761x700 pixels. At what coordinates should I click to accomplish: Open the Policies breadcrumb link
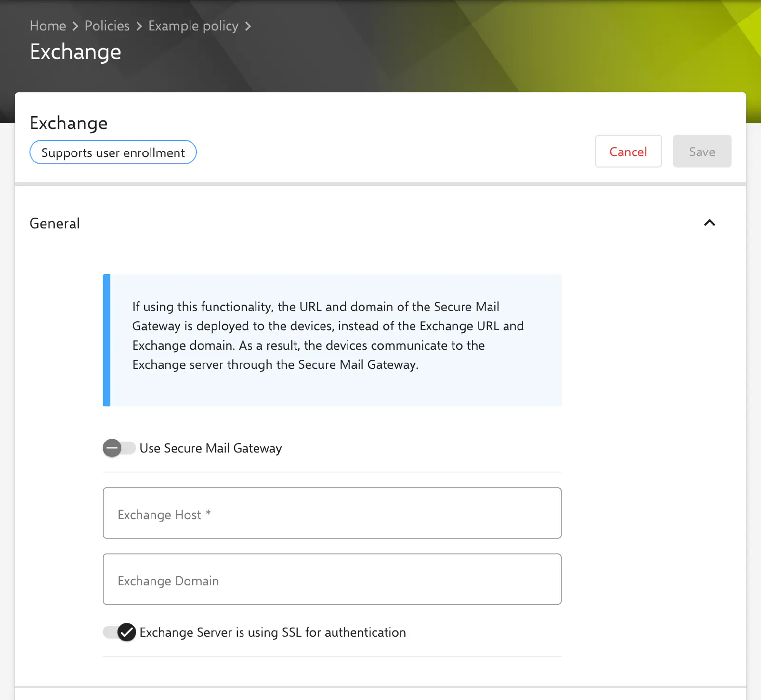coord(107,26)
